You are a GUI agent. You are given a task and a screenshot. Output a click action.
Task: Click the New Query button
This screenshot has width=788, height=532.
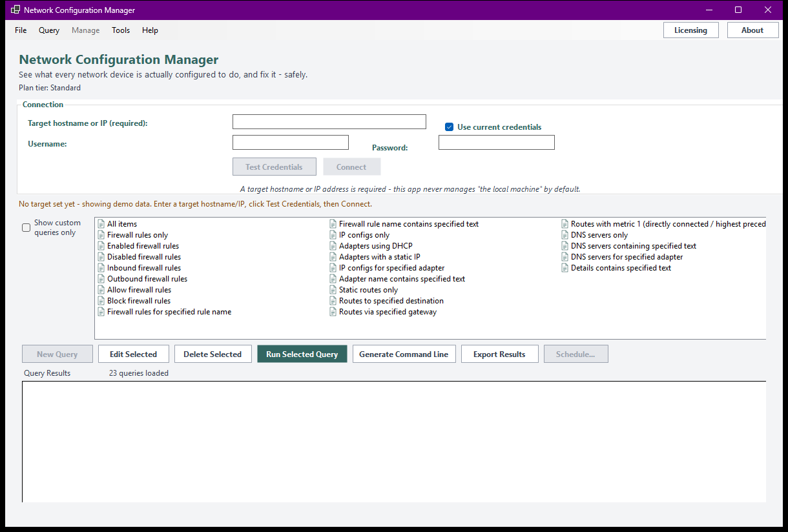pos(57,354)
